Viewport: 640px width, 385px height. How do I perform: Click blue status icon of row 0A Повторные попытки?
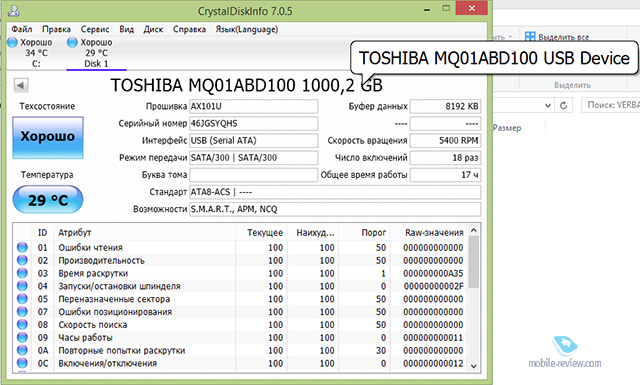(x=22, y=350)
